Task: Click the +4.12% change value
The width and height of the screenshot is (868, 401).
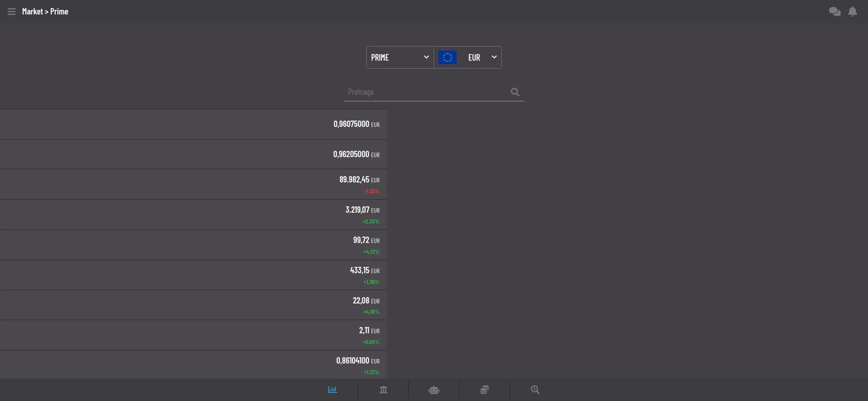Action: [371, 252]
